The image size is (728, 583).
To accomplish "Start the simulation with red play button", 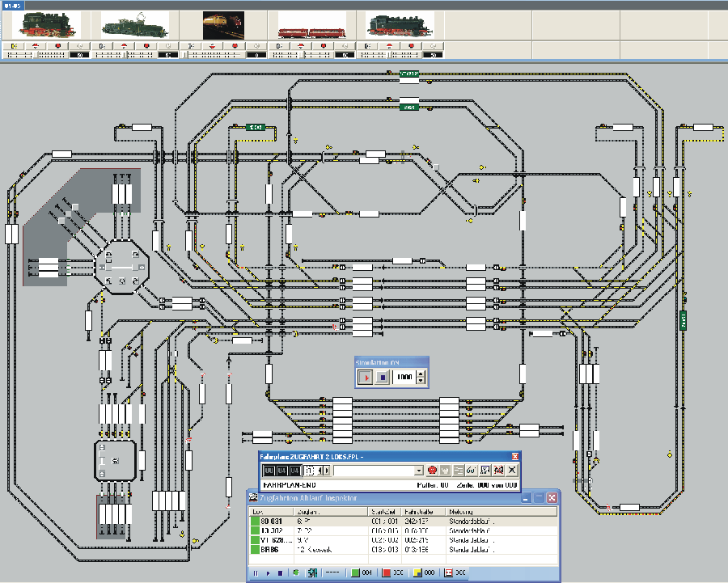I will 366,377.
